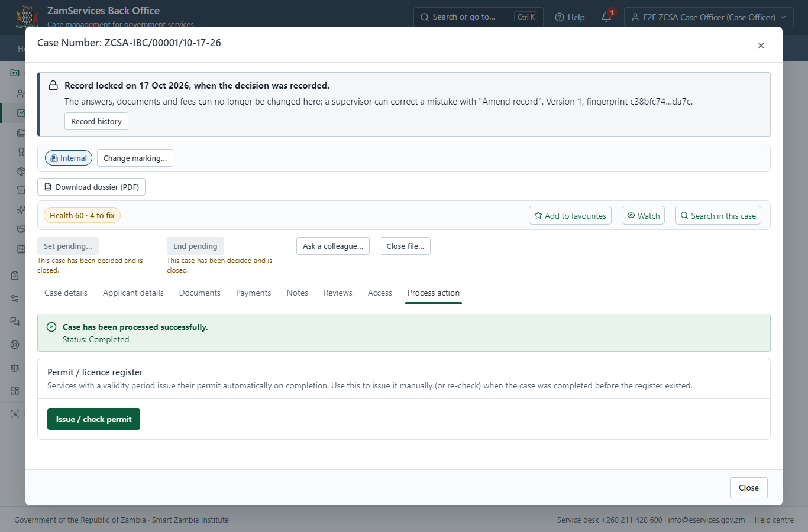Click the green success checkmark icon

pos(51,327)
